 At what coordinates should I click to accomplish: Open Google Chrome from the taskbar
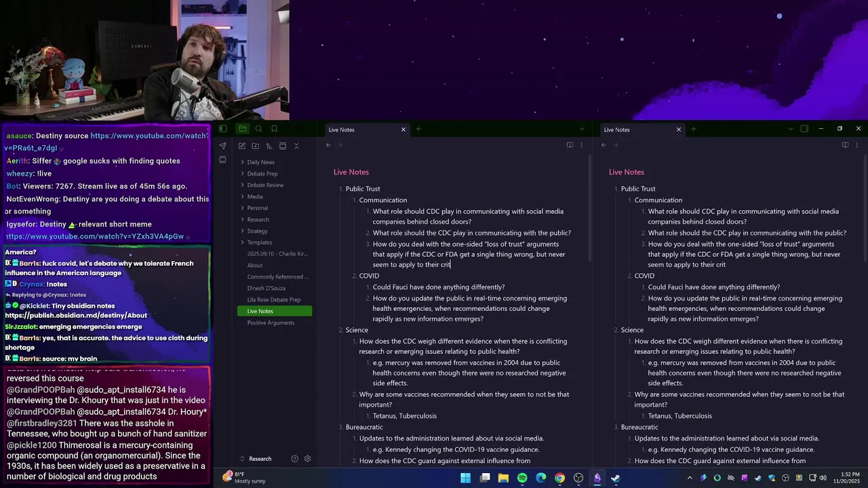pos(559,478)
